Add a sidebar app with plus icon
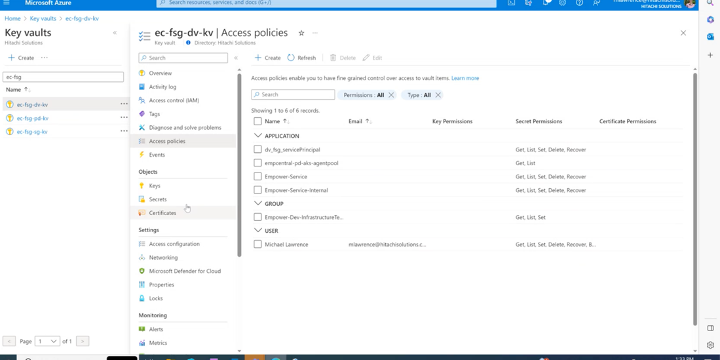This screenshot has width=720, height=360. (710, 55)
